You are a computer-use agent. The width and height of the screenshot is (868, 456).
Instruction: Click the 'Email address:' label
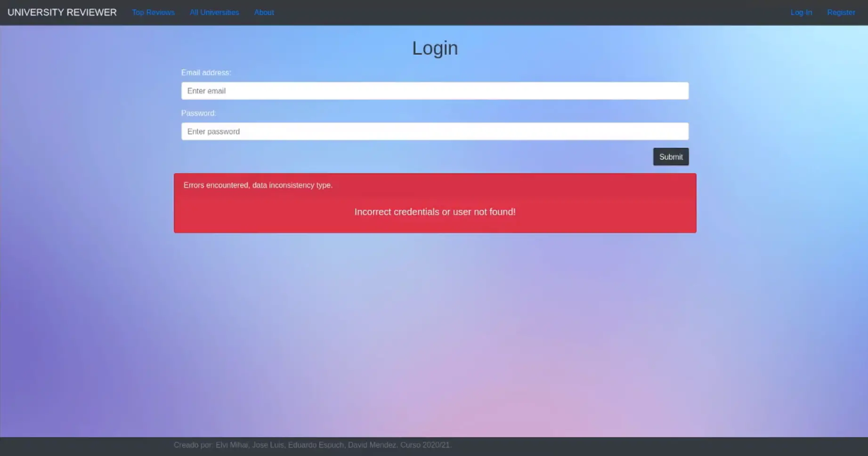click(206, 72)
